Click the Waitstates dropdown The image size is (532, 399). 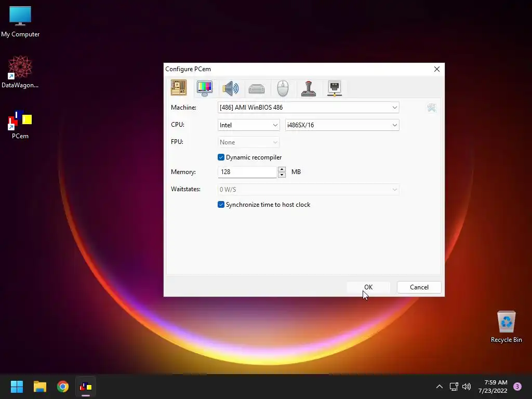point(309,189)
